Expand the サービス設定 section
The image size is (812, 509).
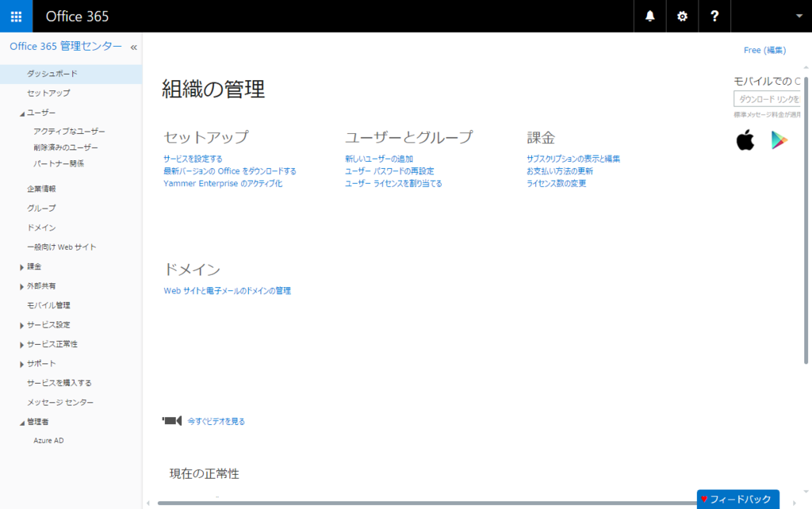(21, 325)
